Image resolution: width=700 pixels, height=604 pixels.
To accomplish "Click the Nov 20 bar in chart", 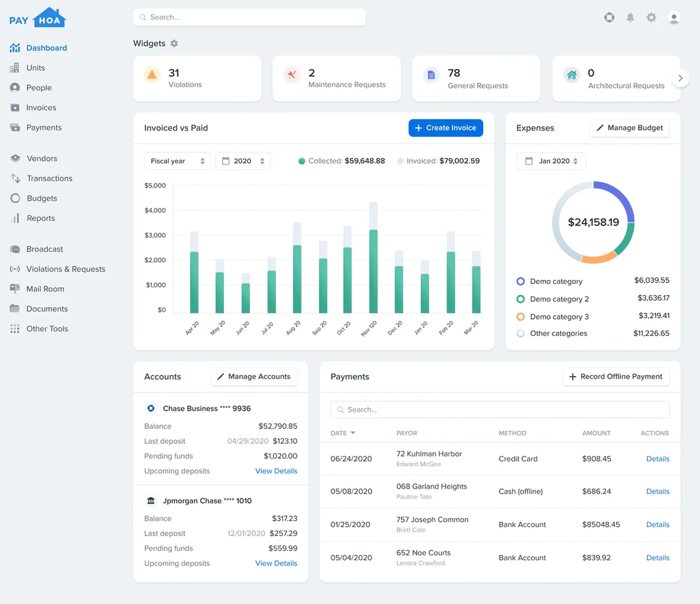I will click(x=373, y=257).
